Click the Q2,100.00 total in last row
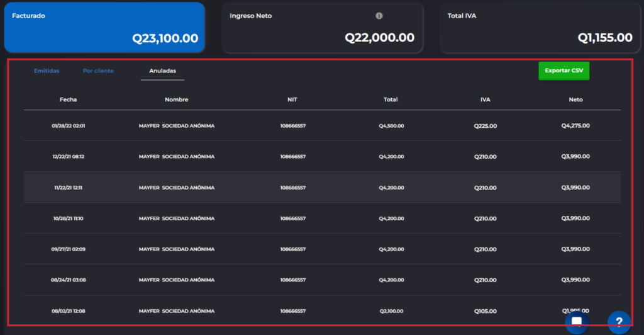Viewport: 644px width, 335px height. [391, 311]
